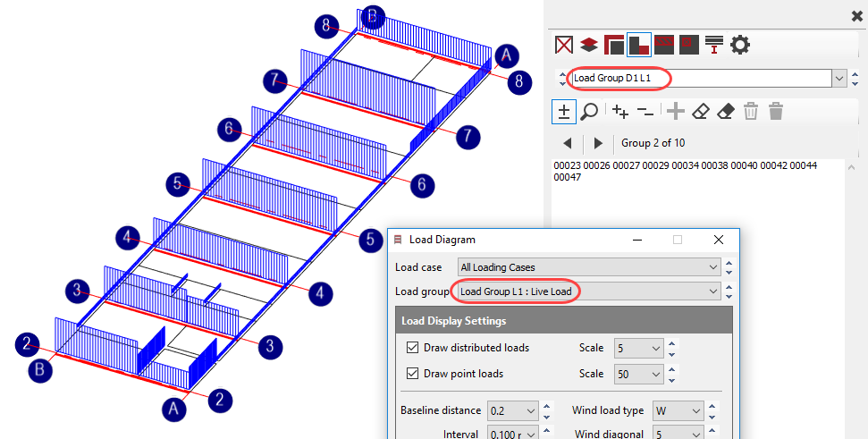Viewport: 868px width, 439px height.
Task: Step the point loads Scale spinner
Action: (671, 375)
